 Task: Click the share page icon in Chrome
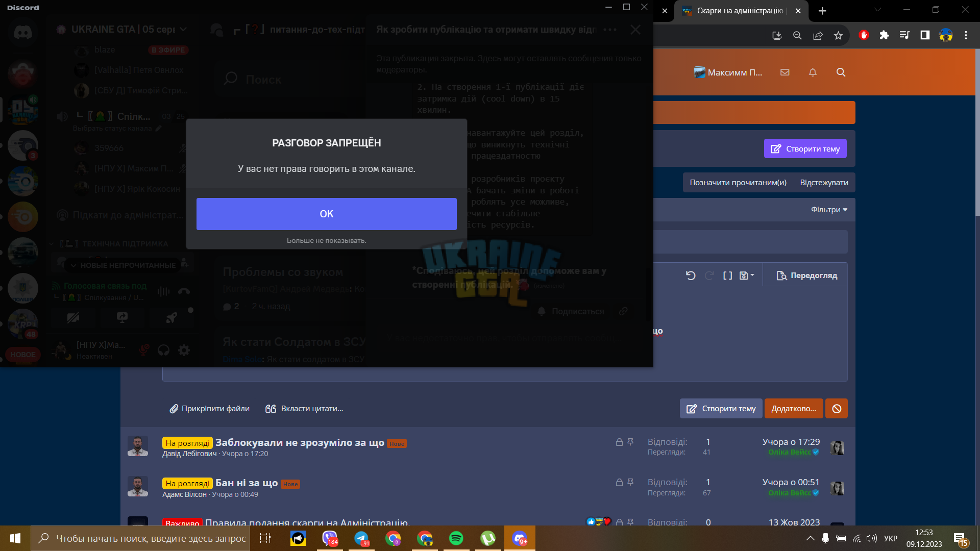(x=818, y=35)
